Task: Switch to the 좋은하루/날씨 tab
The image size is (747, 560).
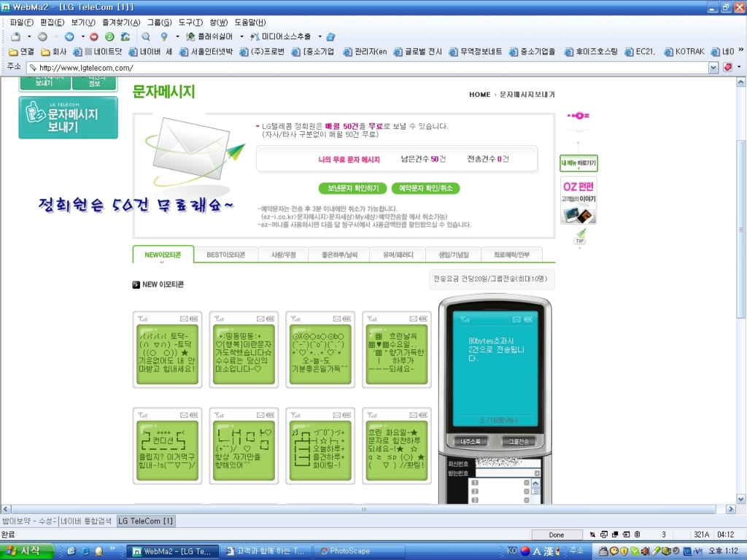Action: (339, 254)
